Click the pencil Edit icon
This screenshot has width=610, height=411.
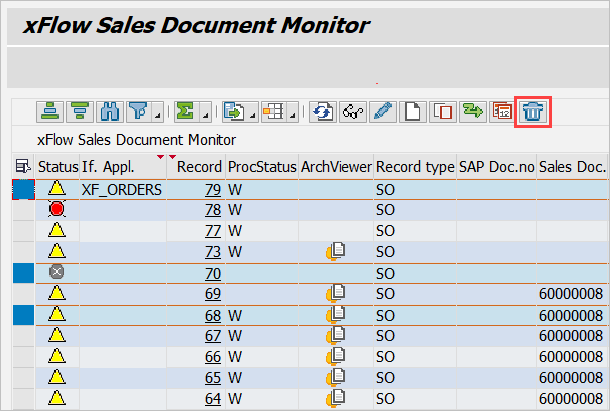coord(381,112)
